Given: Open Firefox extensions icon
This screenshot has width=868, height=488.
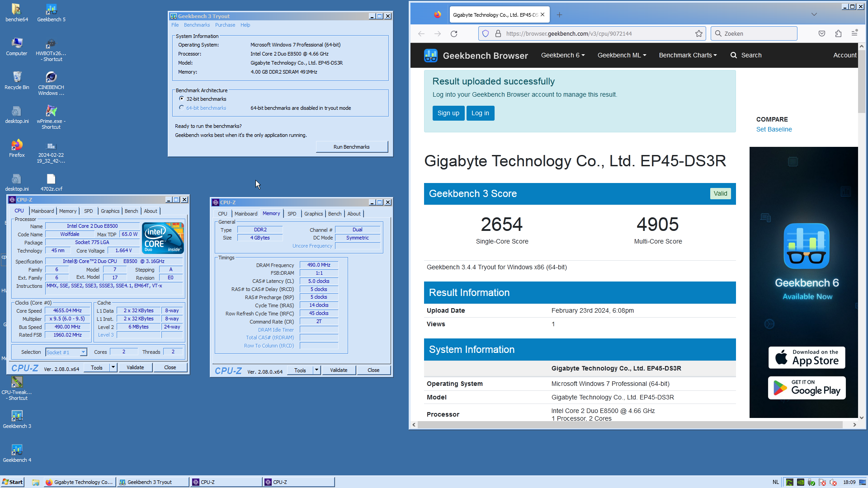Looking at the screenshot, I should 838,33.
